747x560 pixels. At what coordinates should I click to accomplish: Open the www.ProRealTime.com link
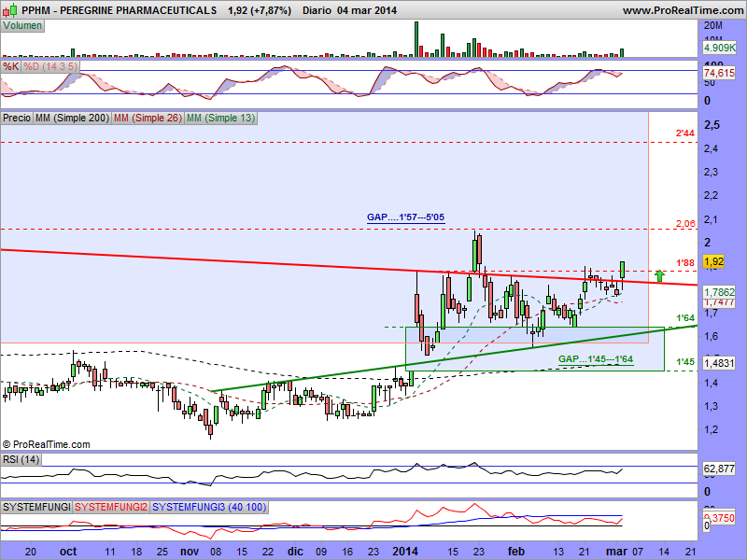coord(682,10)
